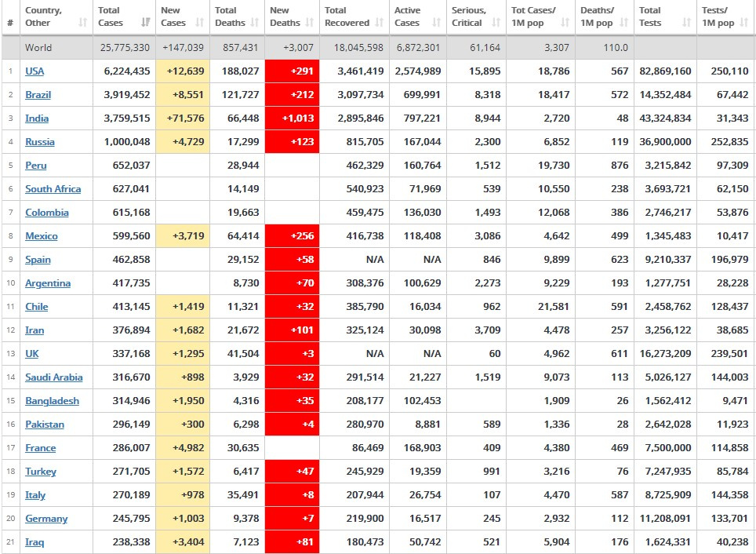The width and height of the screenshot is (756, 554).
Task: Click Turkey new cases +1,572 cell
Action: 183,472
